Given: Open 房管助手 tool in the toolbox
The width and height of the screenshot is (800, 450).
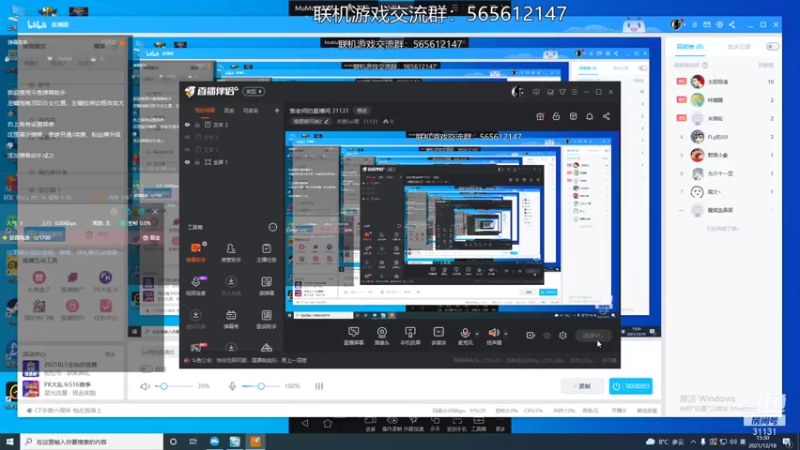Looking at the screenshot, I should 231,252.
